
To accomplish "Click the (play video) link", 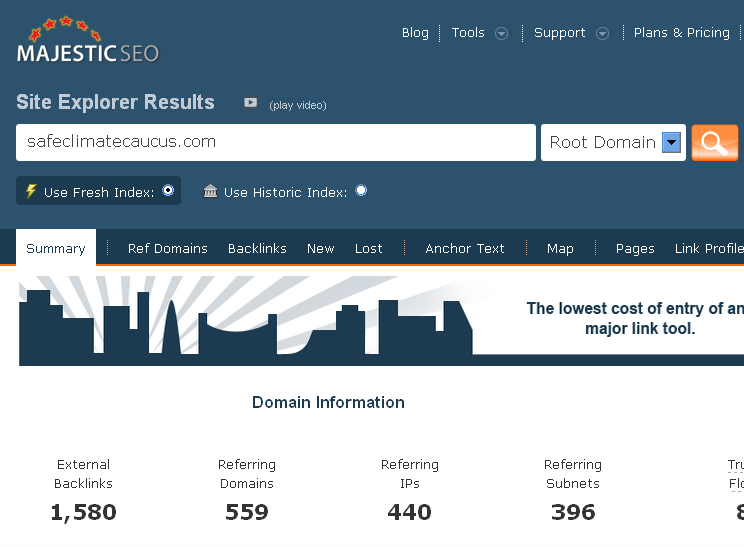I will 298,105.
